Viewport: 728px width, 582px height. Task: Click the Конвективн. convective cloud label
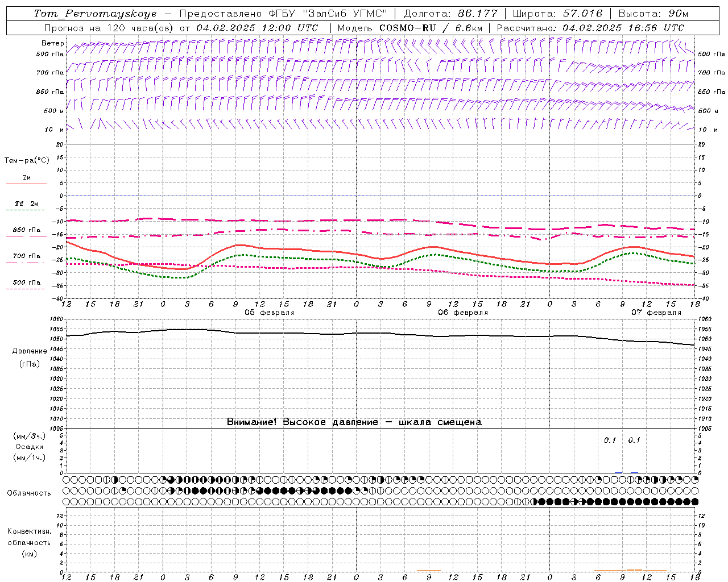coord(29,531)
